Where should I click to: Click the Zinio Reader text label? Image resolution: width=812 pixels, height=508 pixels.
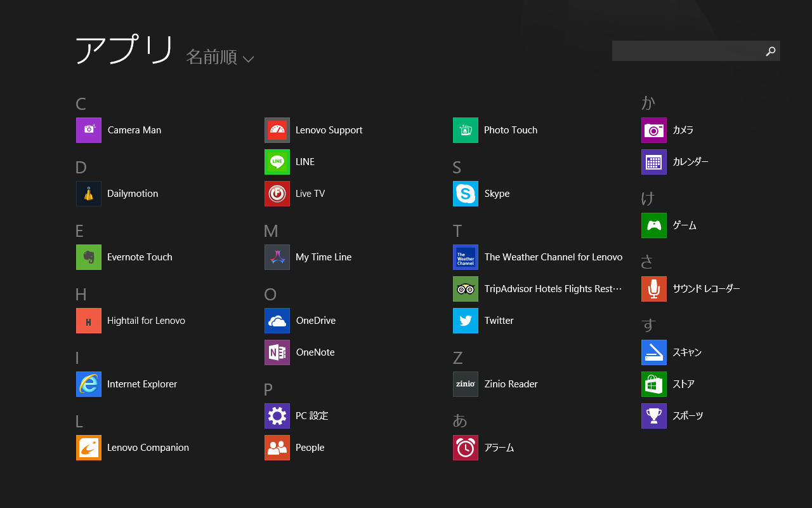511,384
